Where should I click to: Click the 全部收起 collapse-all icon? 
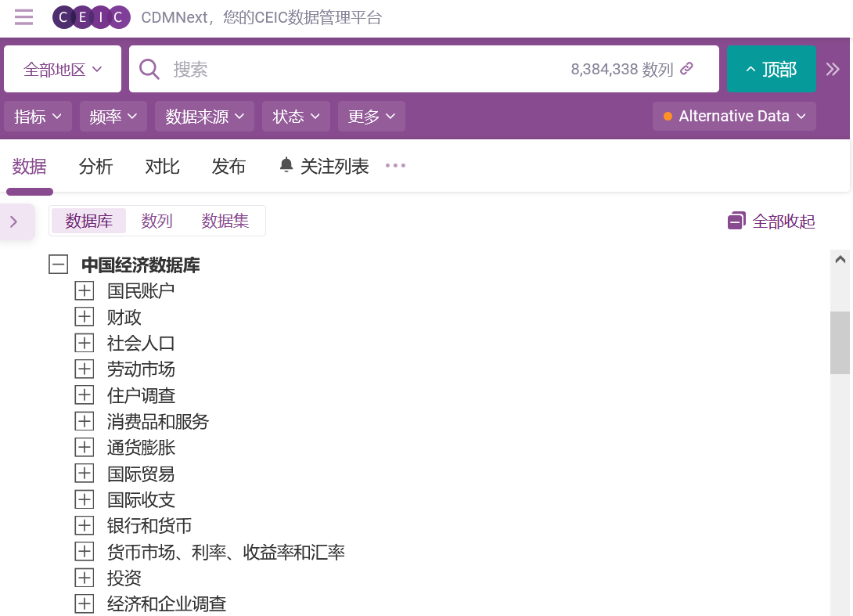(736, 221)
